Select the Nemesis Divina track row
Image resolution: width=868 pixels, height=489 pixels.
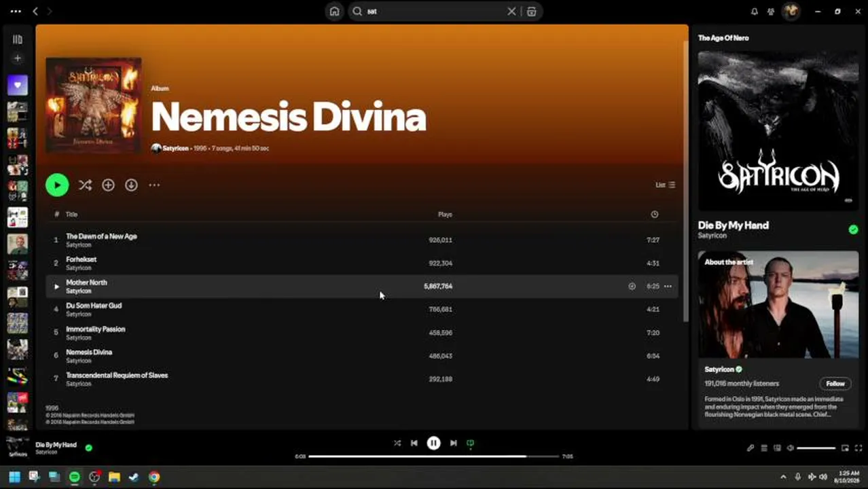(361, 356)
